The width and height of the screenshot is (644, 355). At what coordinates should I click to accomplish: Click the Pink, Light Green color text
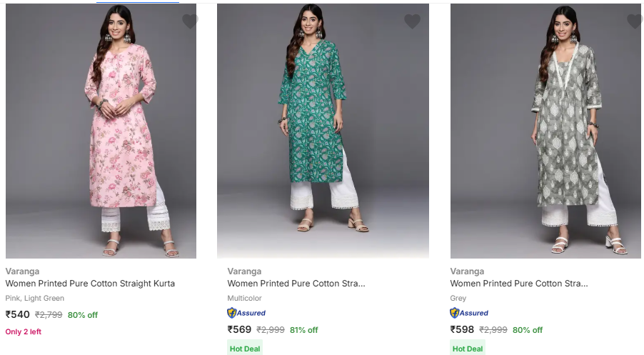tap(35, 299)
